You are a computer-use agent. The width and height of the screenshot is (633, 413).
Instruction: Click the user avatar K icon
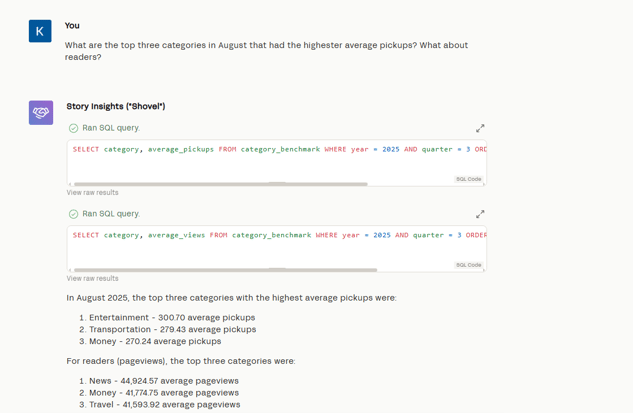point(40,31)
